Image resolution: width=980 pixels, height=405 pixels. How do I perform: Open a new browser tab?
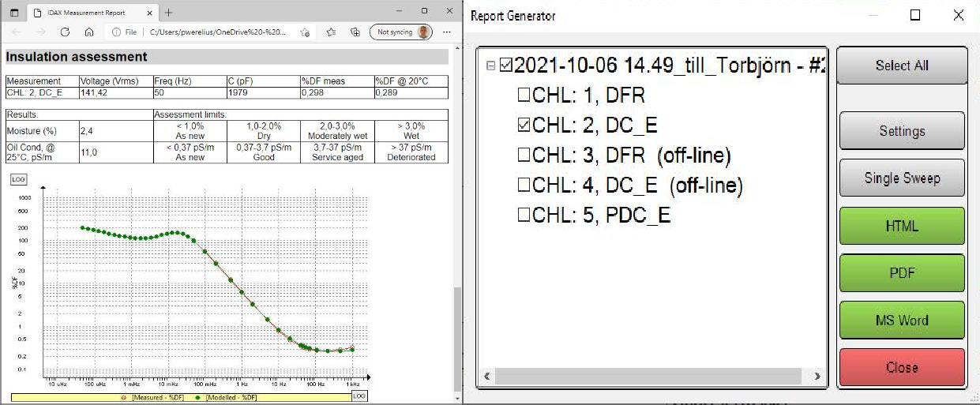(169, 12)
